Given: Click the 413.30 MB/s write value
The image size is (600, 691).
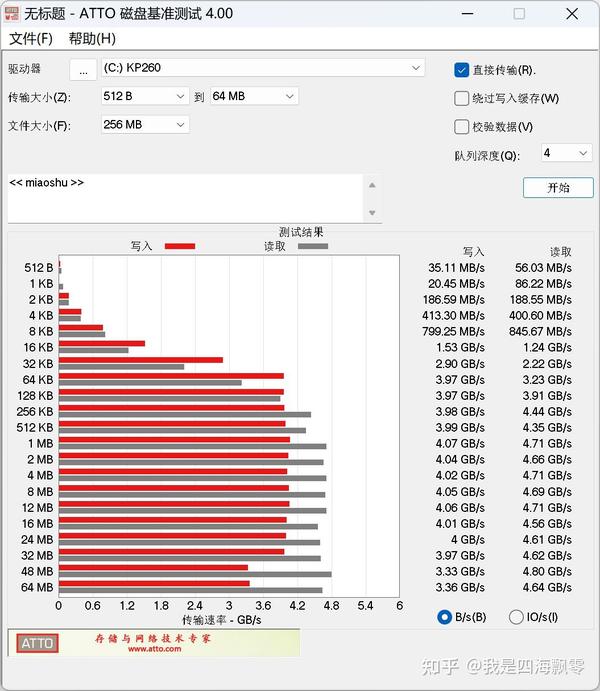Looking at the screenshot, I should point(453,316).
